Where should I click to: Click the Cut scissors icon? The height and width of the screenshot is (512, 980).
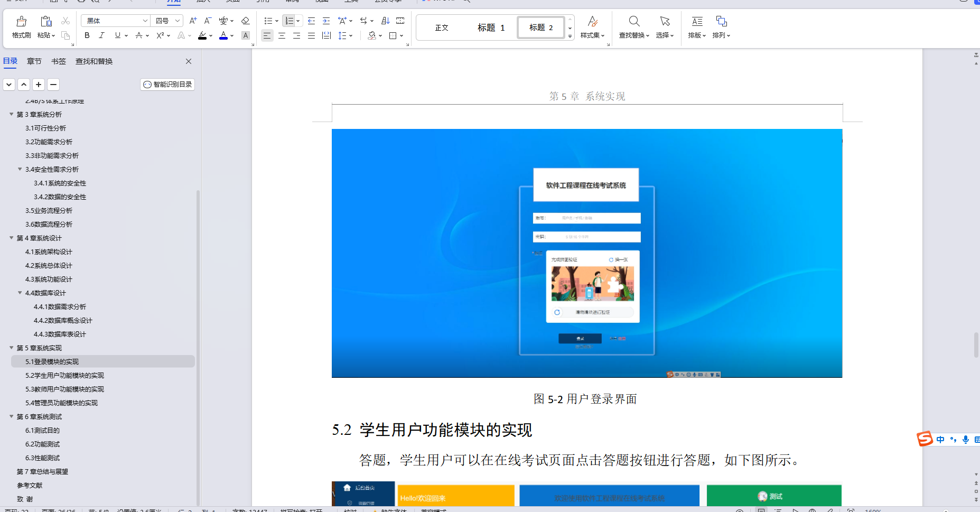[x=66, y=21]
